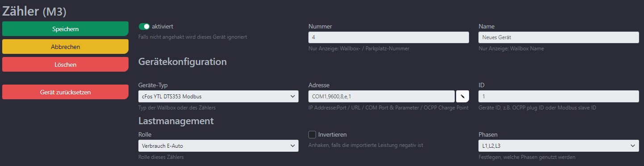Click the Löschen button
Screen dimensions: 644x166
pos(65,65)
